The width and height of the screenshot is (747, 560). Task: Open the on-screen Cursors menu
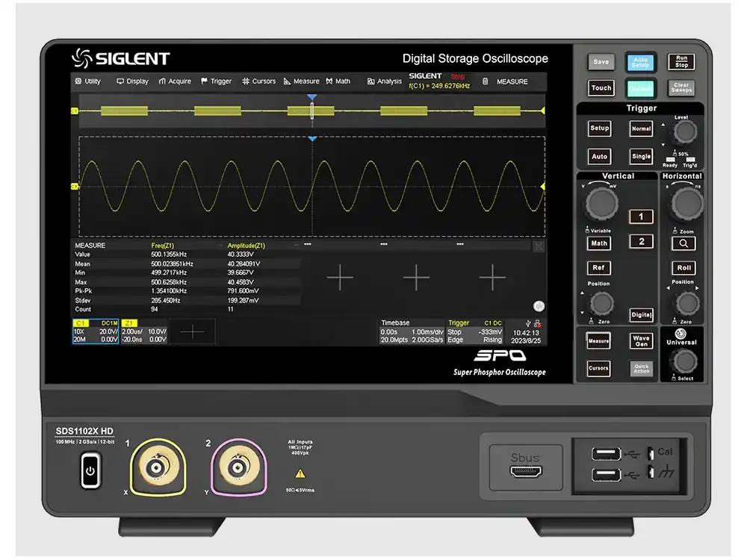[258, 81]
